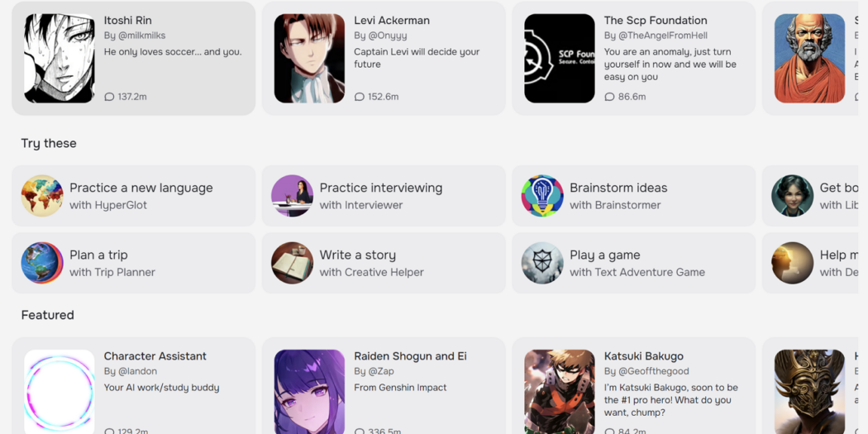
Task: Click the Character Assistant glowing ring avatar
Action: pyautogui.click(x=60, y=391)
